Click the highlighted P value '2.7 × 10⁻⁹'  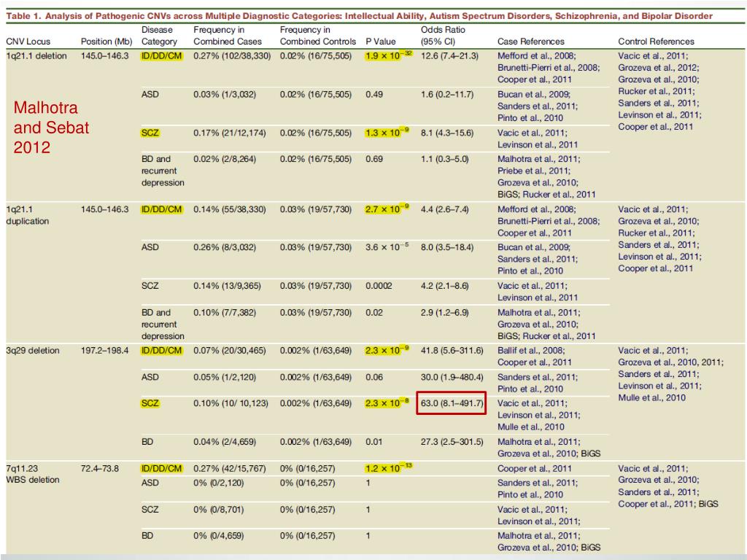point(387,209)
